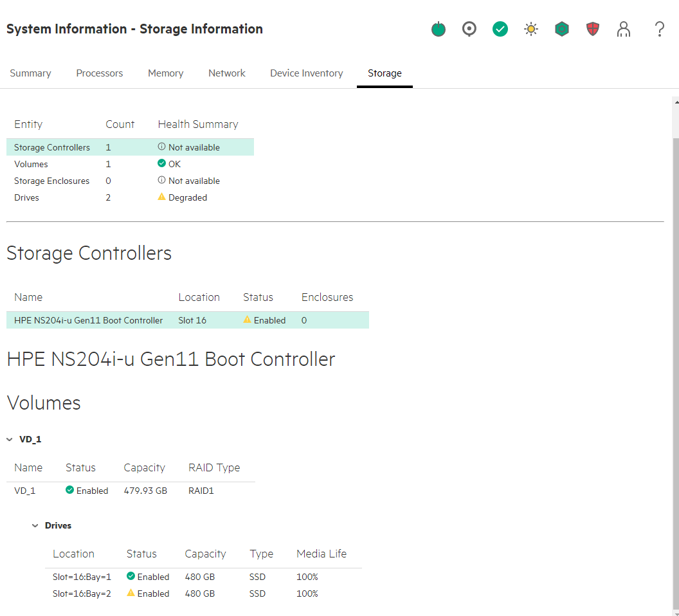Go to the Memory tab
Screen dimensions: 679x616
point(166,73)
